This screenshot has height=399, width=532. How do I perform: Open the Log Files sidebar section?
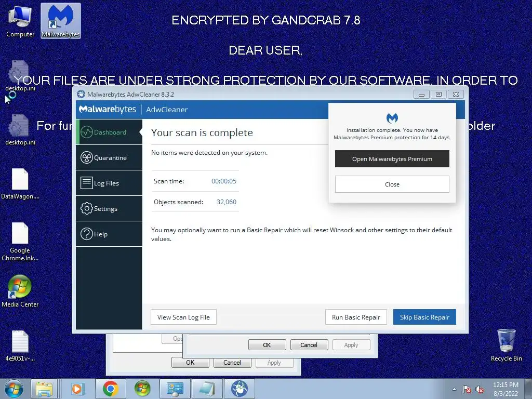(109, 183)
